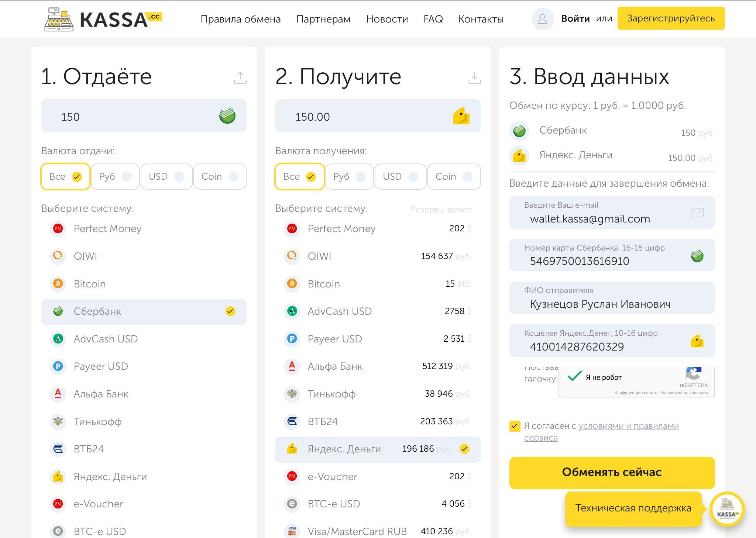Choose ВТБ24 with reserve 203 363 руб.
This screenshot has height=538, width=756.
[x=378, y=421]
